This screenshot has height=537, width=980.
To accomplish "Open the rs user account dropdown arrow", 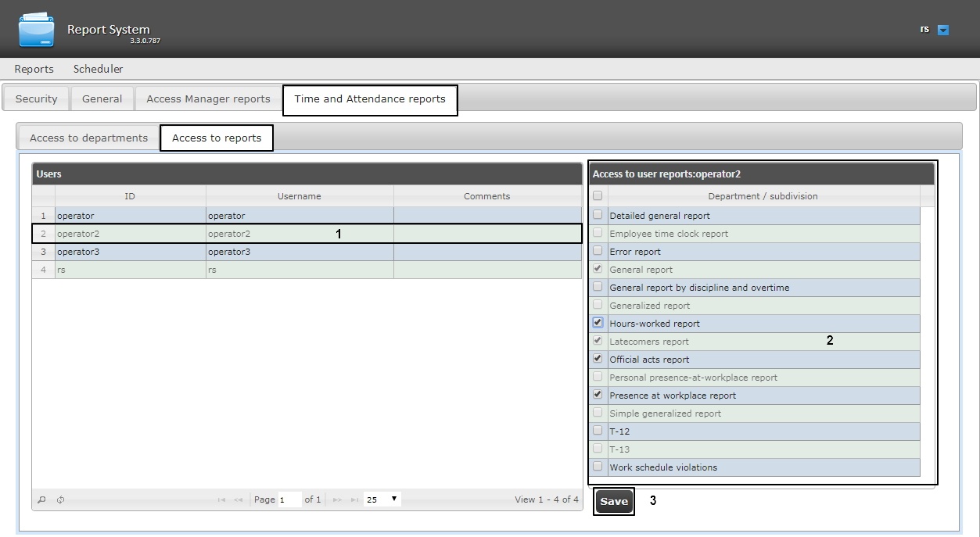I will point(942,30).
